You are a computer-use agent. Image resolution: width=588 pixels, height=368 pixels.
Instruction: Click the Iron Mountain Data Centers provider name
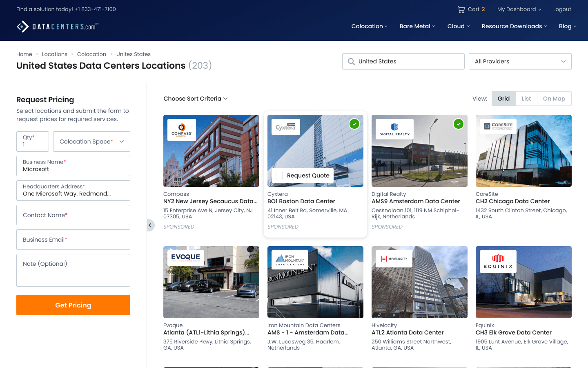pyautogui.click(x=304, y=325)
